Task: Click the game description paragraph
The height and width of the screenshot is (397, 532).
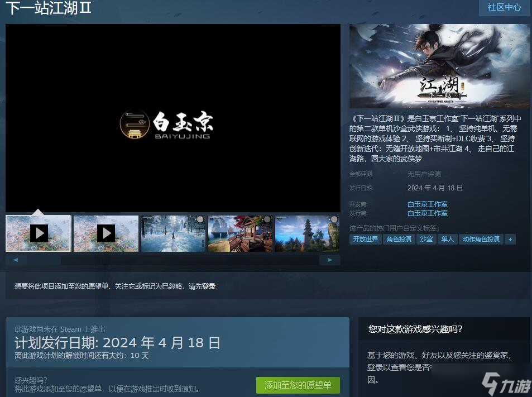Action: point(435,138)
